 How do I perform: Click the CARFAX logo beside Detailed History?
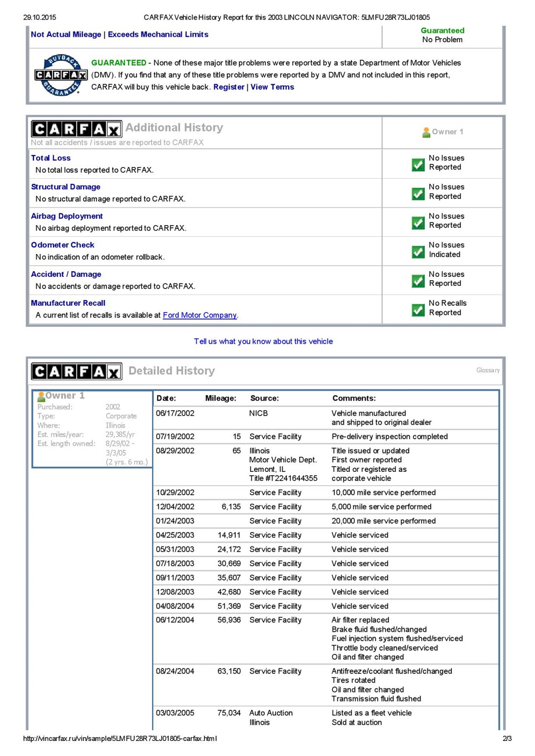(x=76, y=372)
